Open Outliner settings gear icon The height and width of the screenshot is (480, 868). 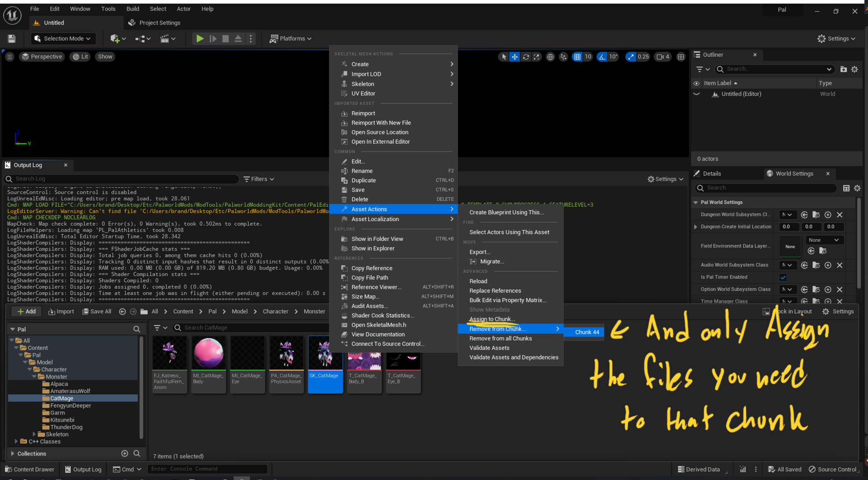click(854, 69)
